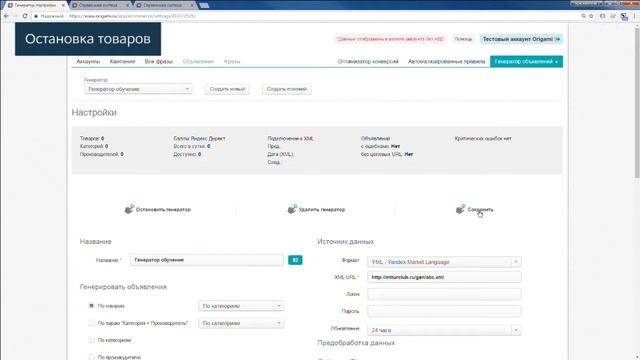Tick the По категориям checkbox
640x360 pixels.
pyautogui.click(x=91, y=340)
